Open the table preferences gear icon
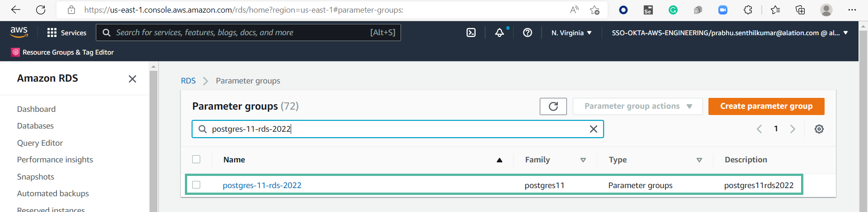 pyautogui.click(x=819, y=129)
